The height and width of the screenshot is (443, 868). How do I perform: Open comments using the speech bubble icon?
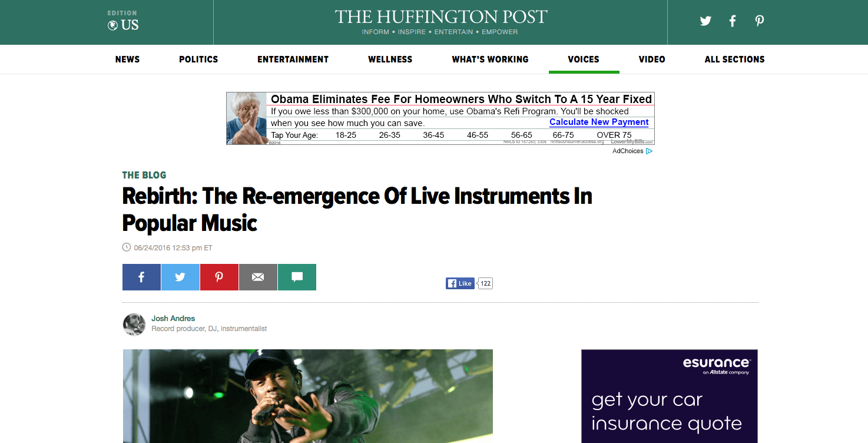click(x=297, y=277)
